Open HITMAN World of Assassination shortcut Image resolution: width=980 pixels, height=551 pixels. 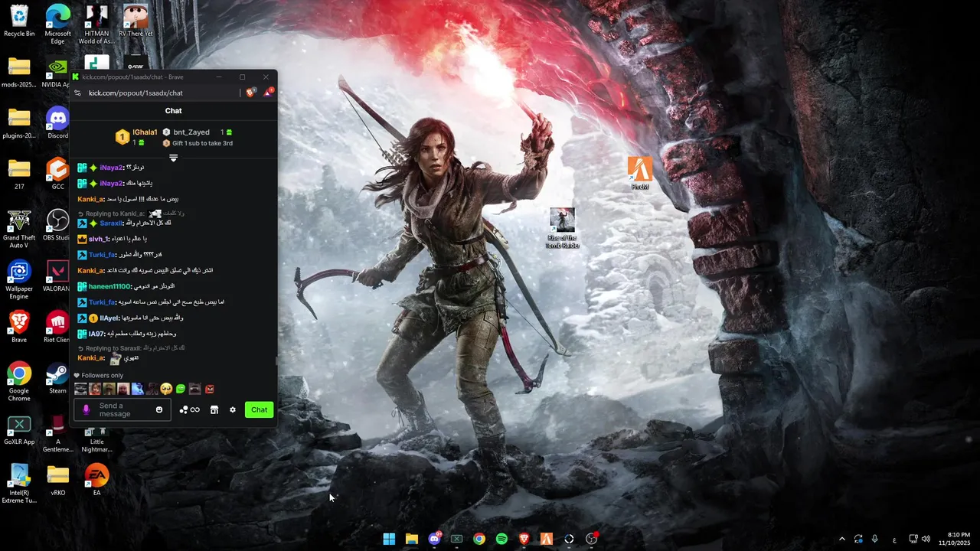point(96,23)
